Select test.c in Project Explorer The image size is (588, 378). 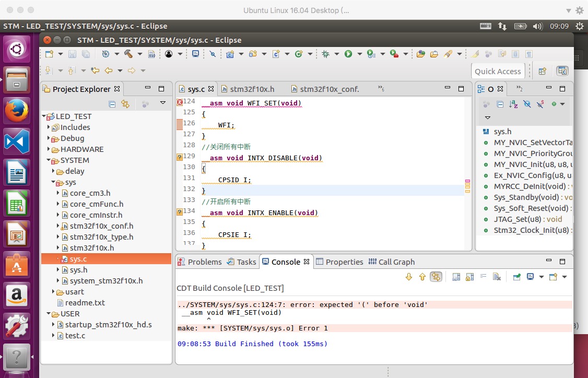coord(75,336)
